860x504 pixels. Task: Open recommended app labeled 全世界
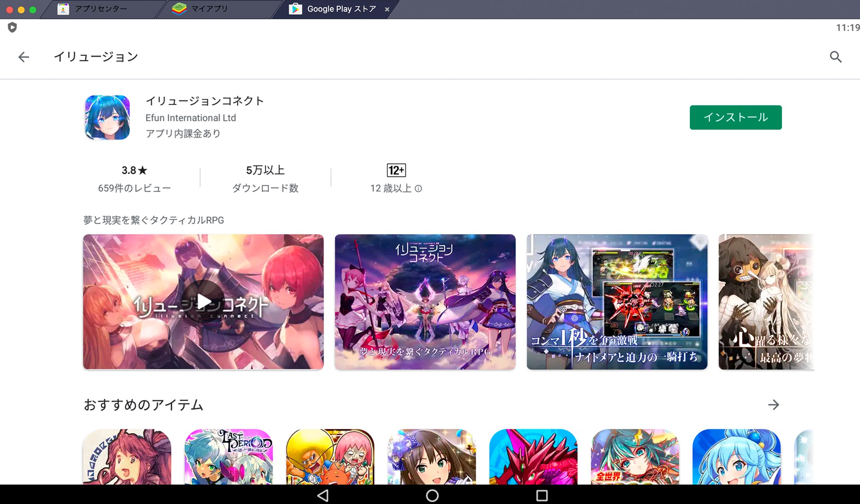(x=635, y=457)
